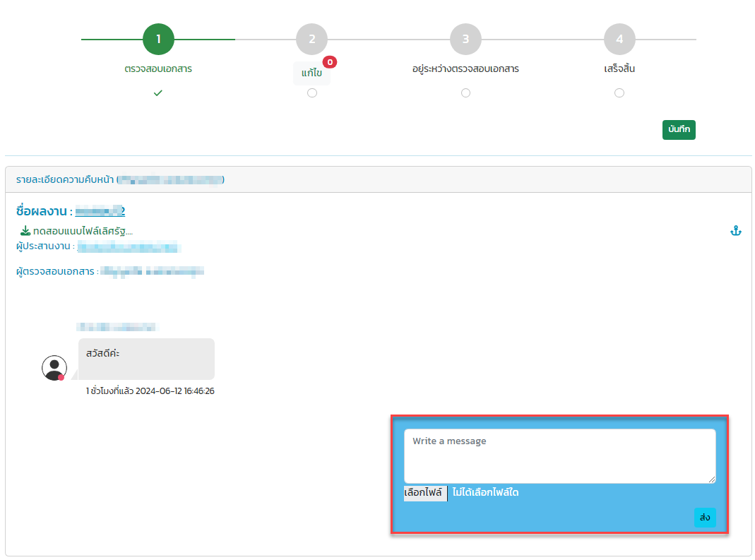Click the ผู้ประสานงาน label
The height and width of the screenshot is (560, 755).
pyautogui.click(x=44, y=246)
